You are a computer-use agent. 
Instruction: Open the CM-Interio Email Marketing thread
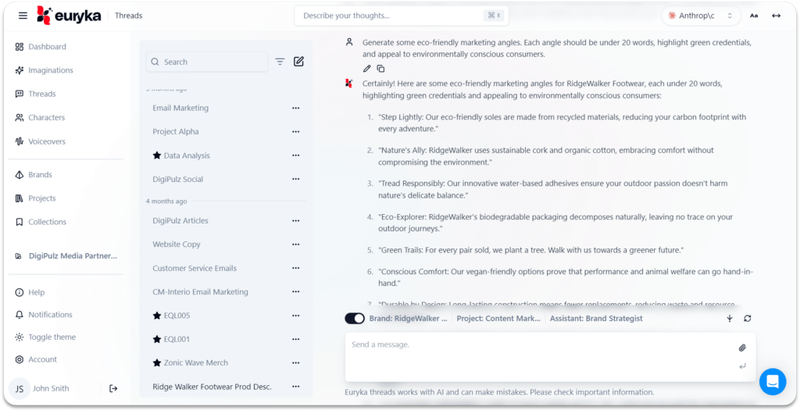tap(200, 292)
